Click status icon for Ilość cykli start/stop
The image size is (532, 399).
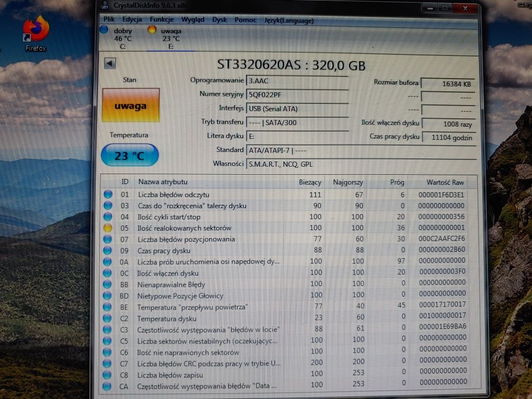coord(108,216)
